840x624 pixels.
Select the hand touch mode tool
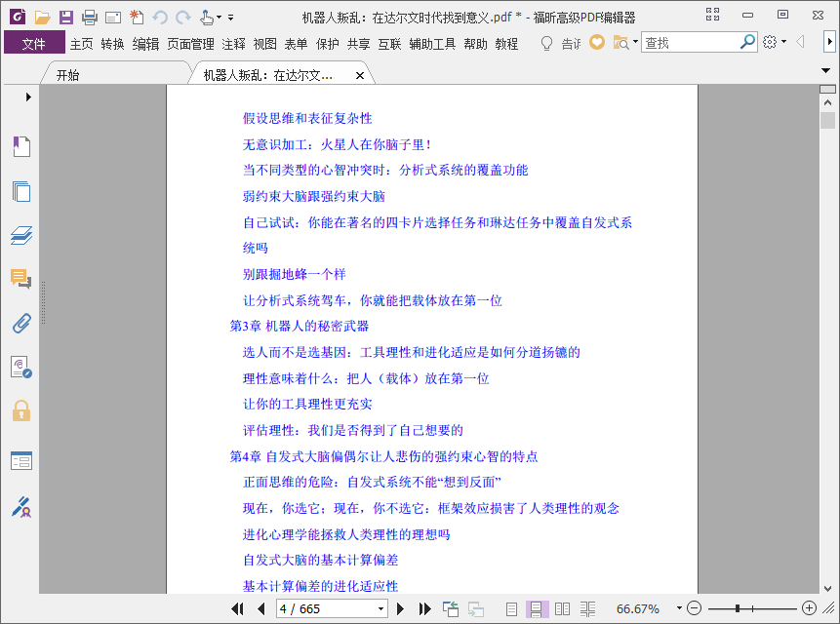click(206, 18)
